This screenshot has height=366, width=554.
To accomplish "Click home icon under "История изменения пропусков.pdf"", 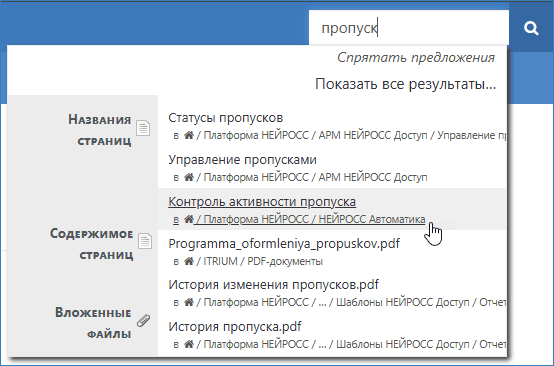I will 189,302.
